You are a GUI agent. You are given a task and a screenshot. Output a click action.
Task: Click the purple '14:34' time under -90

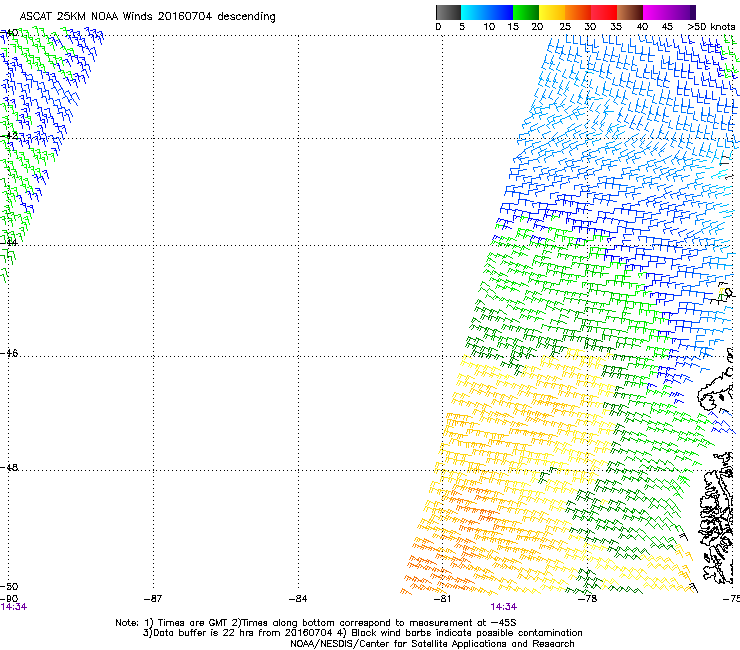tap(14, 607)
